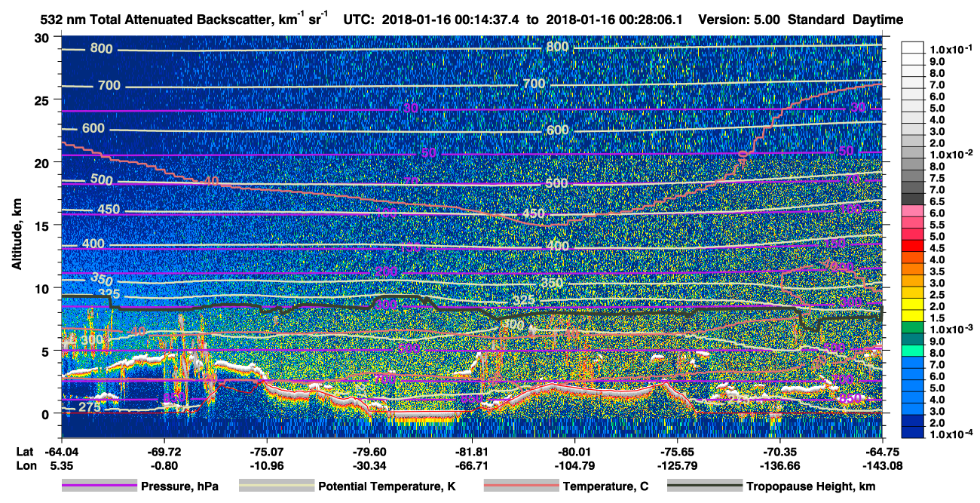This screenshot has width=980, height=503.
Task: Click latitude value -70.35
Action: (x=779, y=452)
